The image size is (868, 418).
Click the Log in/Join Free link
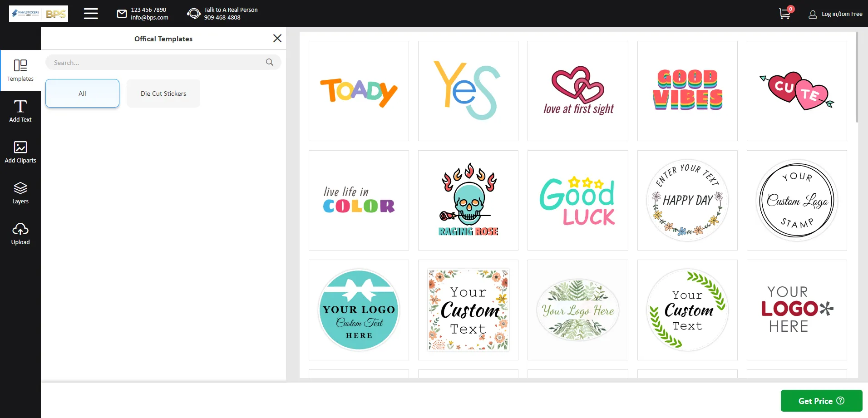[842, 14]
